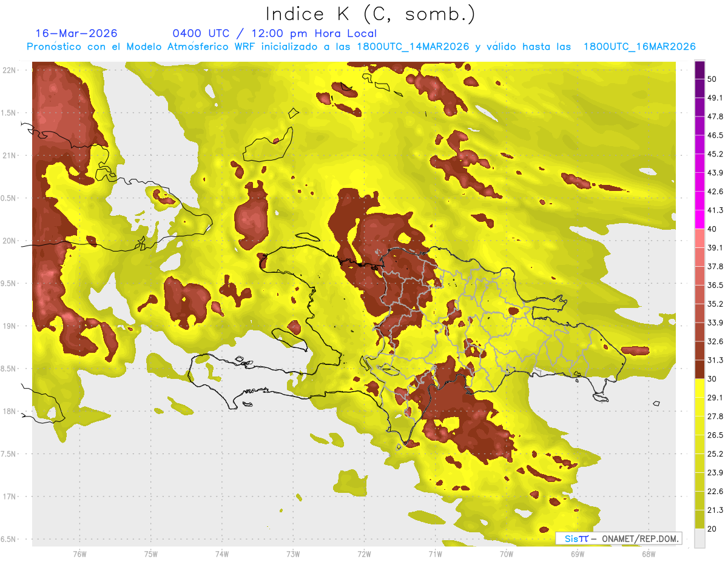Pick the dark brown swatch between 30 and 31.3
728x562 pixels.
click(699, 370)
